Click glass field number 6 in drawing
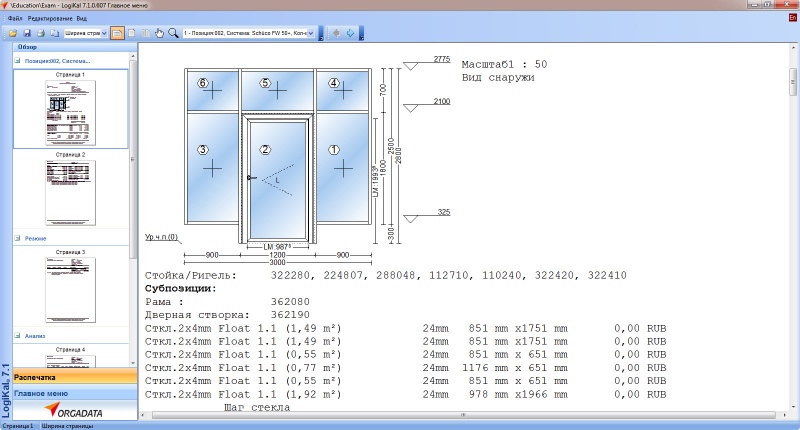 point(212,90)
